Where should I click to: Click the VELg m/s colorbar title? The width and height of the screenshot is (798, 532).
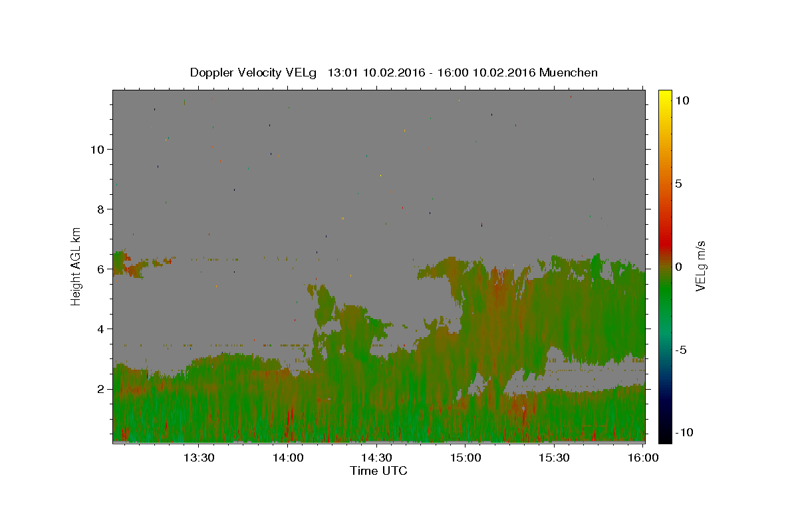[x=701, y=266]
